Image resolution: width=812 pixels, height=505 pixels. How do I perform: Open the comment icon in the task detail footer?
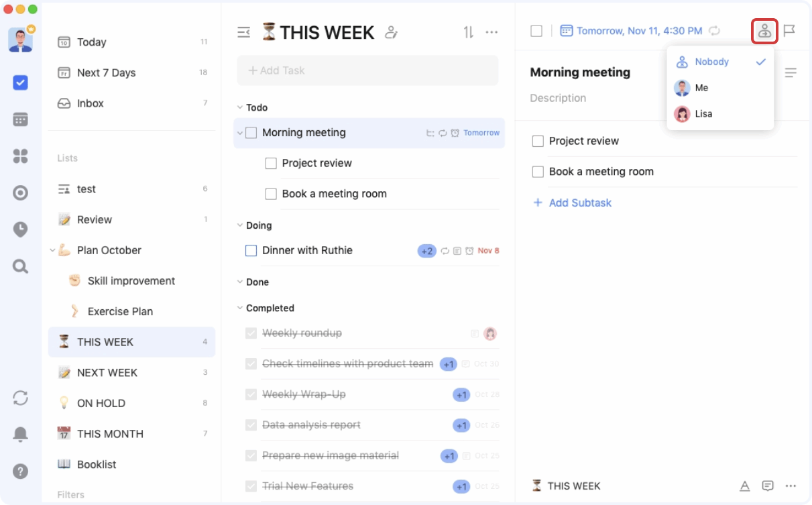click(766, 485)
